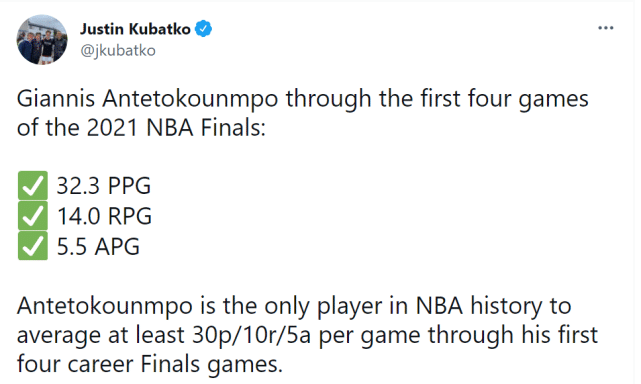641x384 pixels.
Task: Open the Justin Kubatko display name link
Action: tap(135, 29)
